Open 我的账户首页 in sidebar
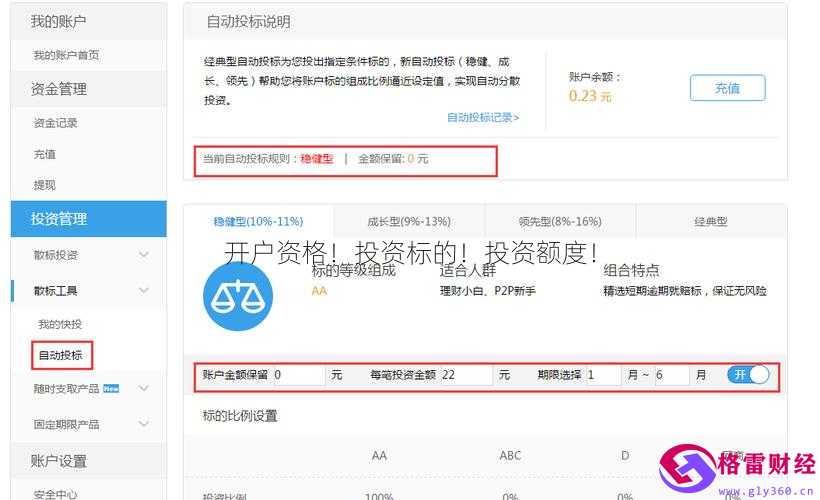This screenshot has width=820, height=500. 66,55
